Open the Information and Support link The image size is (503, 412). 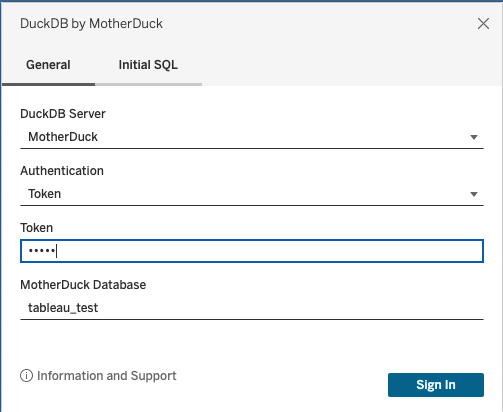click(107, 376)
